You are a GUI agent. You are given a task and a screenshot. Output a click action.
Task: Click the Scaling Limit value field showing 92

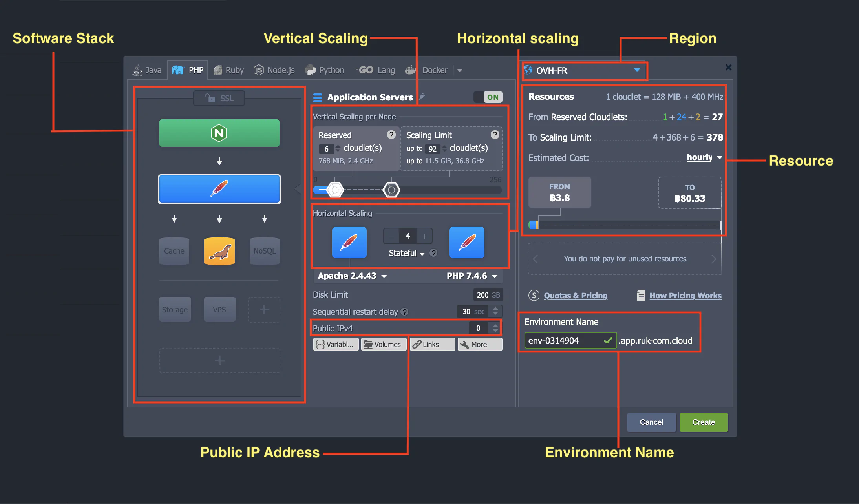coord(433,149)
